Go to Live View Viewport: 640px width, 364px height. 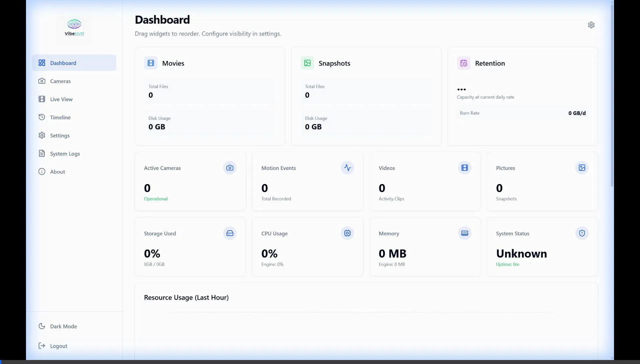61,99
